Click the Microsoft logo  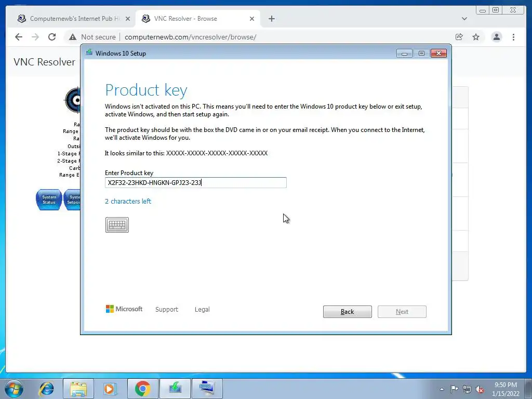124,309
